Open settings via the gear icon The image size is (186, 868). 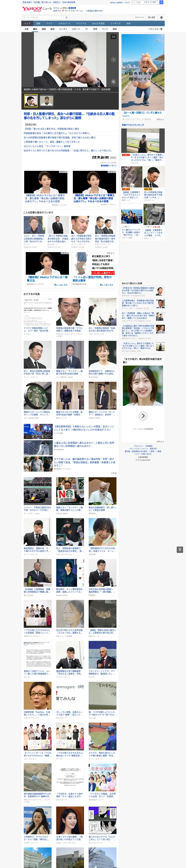pyautogui.click(x=161, y=18)
